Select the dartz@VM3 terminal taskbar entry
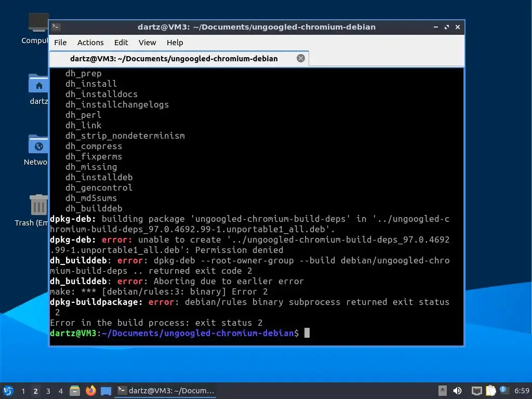532x399 pixels. coord(166,391)
